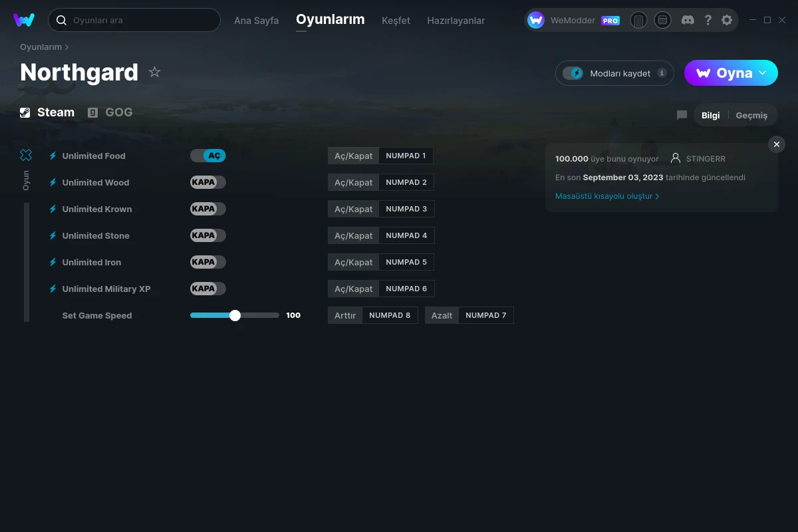
Task: Click the lightning icon next to Unlimited Food
Action: pyautogui.click(x=53, y=156)
